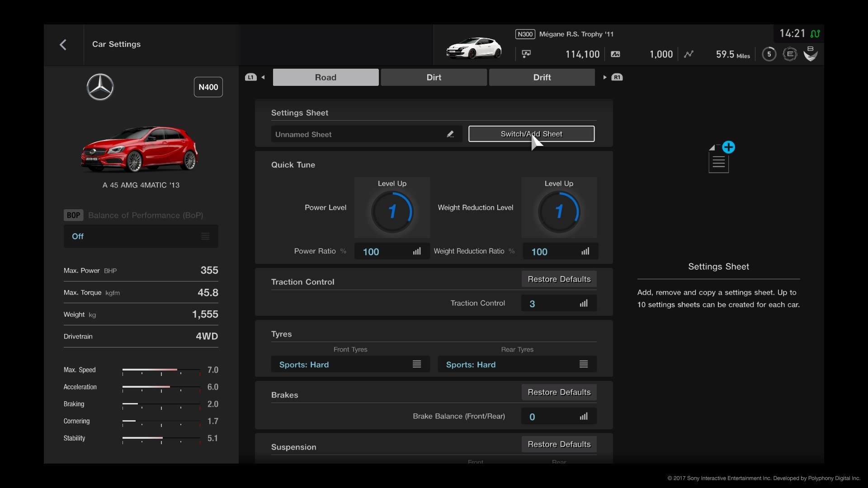The height and width of the screenshot is (488, 868).
Task: Restore Defaults for Brakes
Action: [559, 392]
